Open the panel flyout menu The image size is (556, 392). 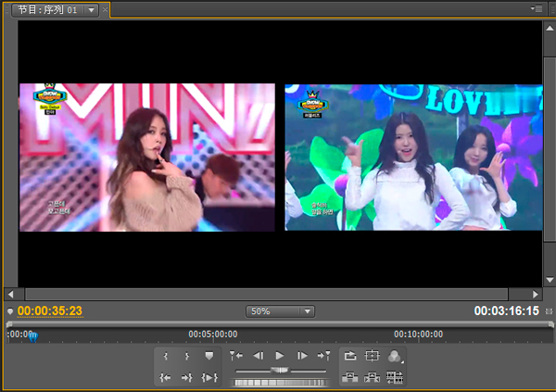click(537, 8)
